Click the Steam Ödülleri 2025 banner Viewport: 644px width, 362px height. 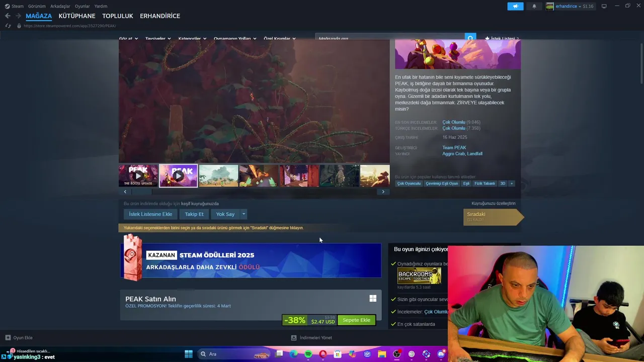coord(251,260)
